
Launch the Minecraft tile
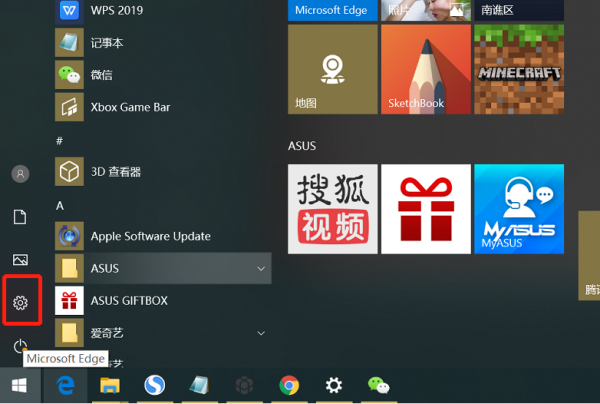tap(519, 69)
